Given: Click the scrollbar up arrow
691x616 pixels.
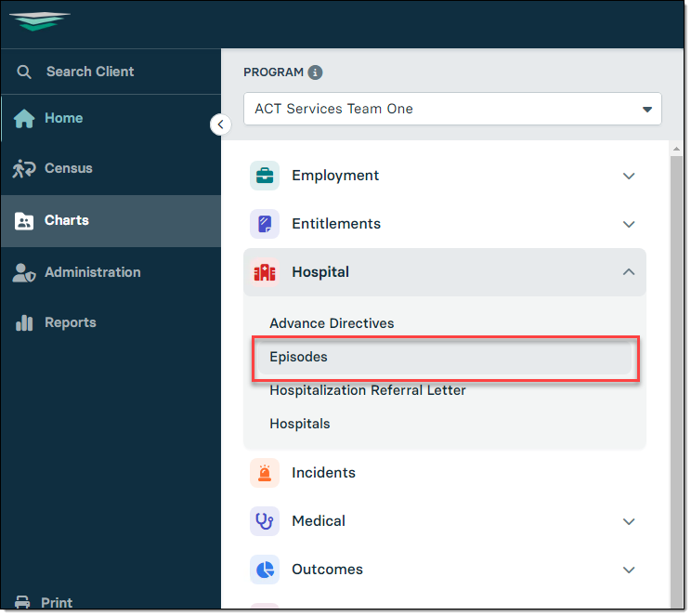Looking at the screenshot, I should tap(677, 150).
